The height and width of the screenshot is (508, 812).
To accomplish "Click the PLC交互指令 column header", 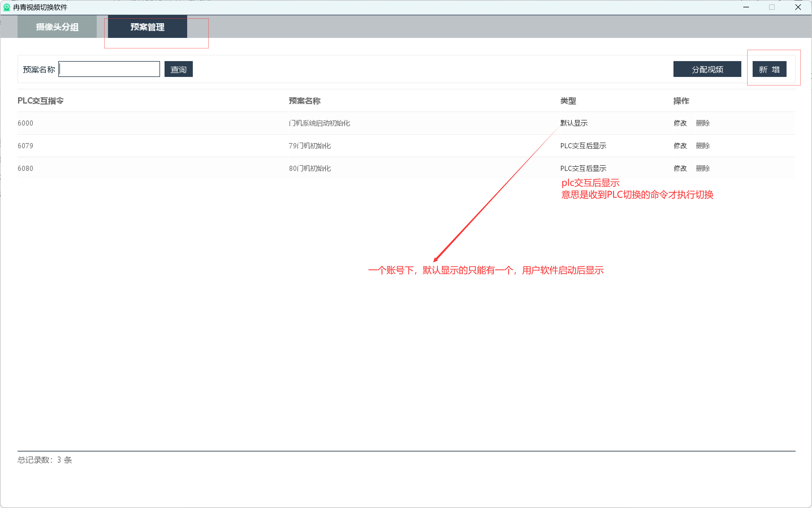I will tap(41, 101).
